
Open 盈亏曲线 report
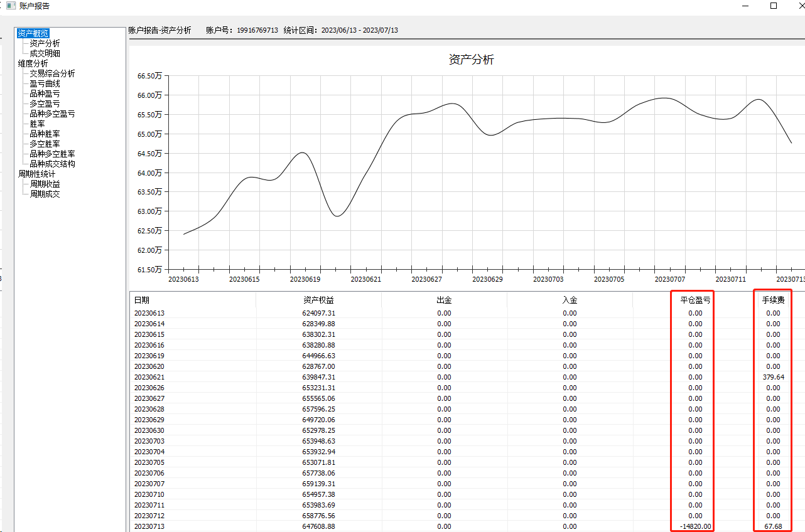coord(45,83)
